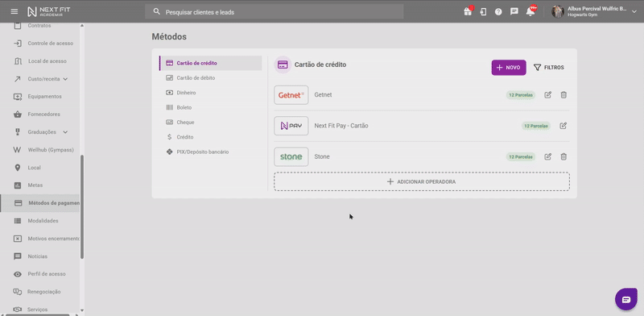Click the gift icon in top bar

pyautogui.click(x=468, y=11)
